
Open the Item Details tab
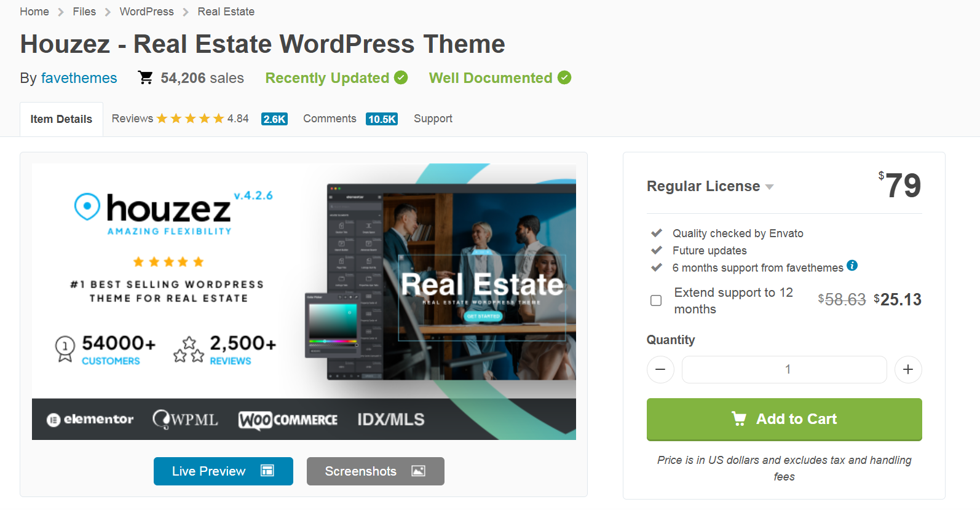pyautogui.click(x=61, y=119)
